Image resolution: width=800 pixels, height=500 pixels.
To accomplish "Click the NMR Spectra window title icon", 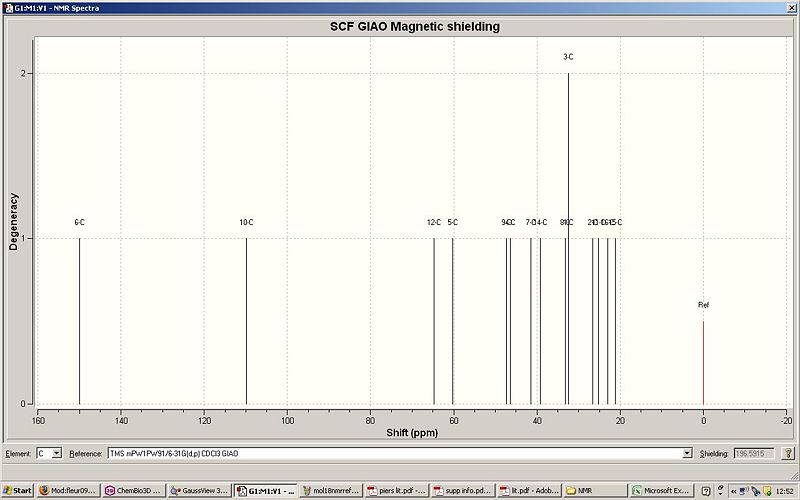I will point(8,8).
